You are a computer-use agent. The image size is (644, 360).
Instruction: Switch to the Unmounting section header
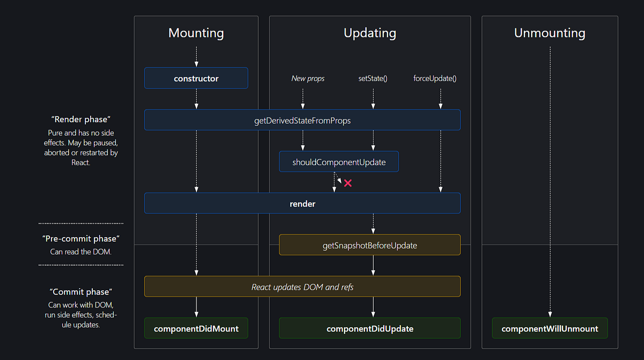pos(550,33)
